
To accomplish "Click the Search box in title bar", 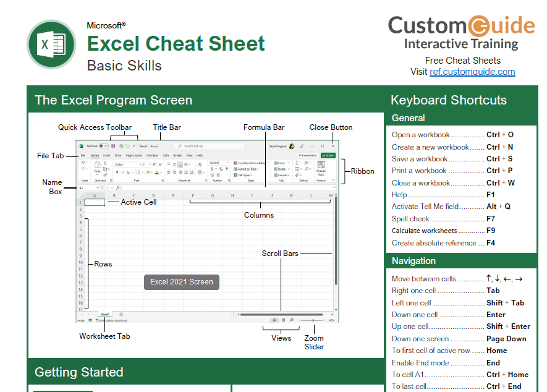I will click(204, 146).
